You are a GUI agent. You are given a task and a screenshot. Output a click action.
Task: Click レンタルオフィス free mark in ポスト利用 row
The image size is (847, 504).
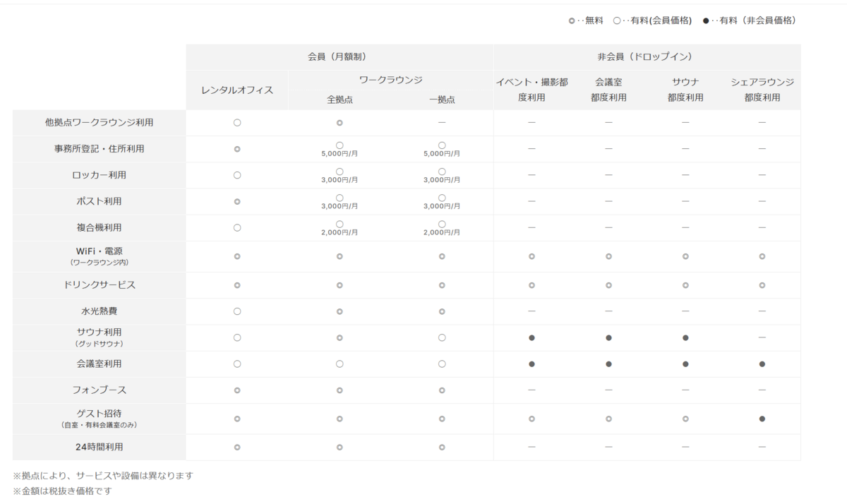[237, 201]
